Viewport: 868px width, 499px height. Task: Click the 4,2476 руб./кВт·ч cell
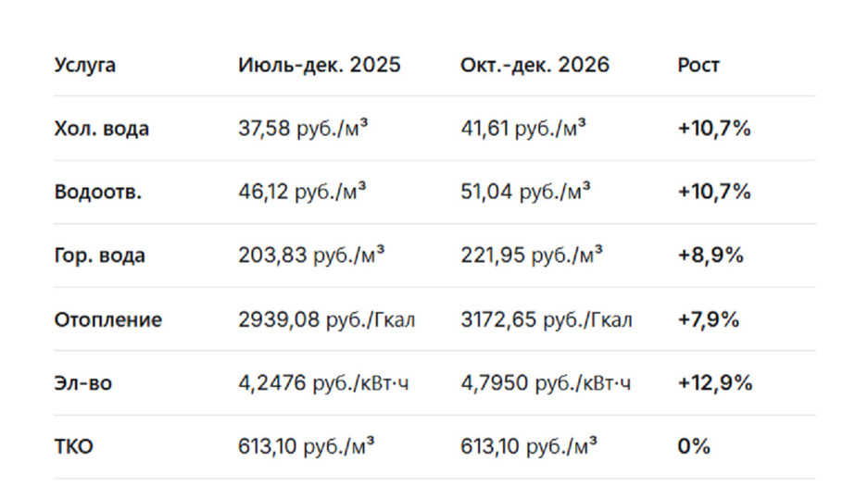[x=323, y=382]
